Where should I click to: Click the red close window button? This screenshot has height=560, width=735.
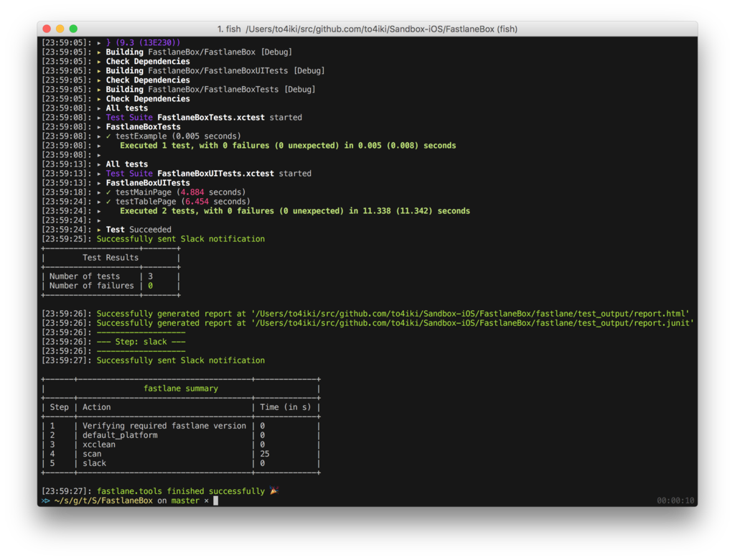click(47, 29)
